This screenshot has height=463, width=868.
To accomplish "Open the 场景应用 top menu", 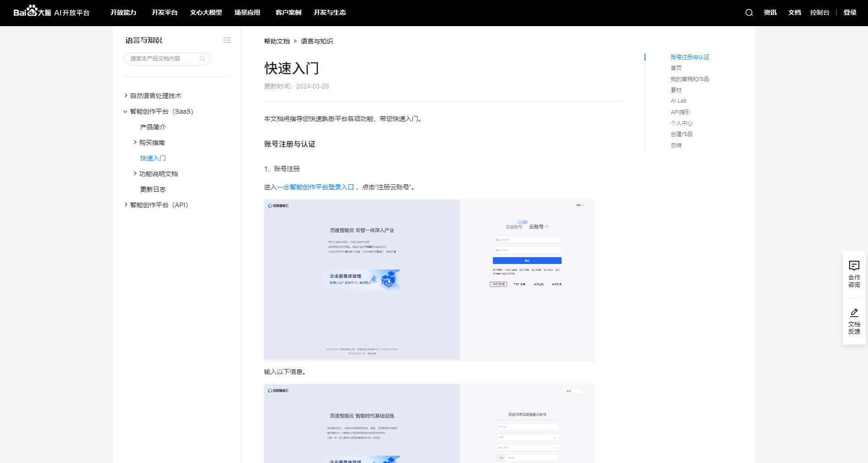I will click(x=247, y=12).
